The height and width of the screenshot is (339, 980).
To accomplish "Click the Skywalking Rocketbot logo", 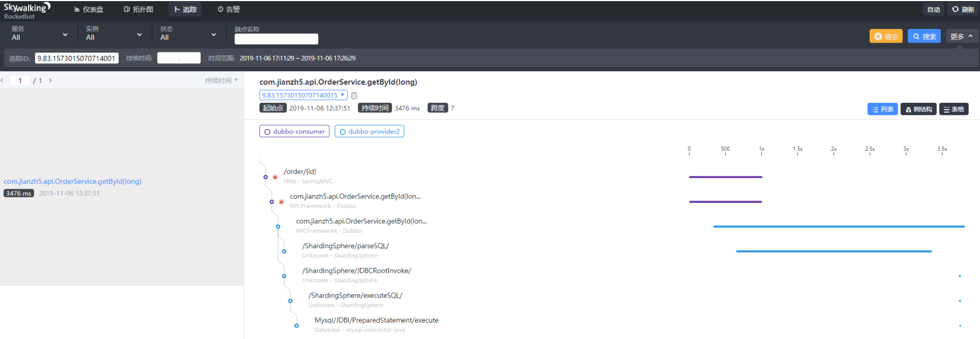I will point(27,10).
